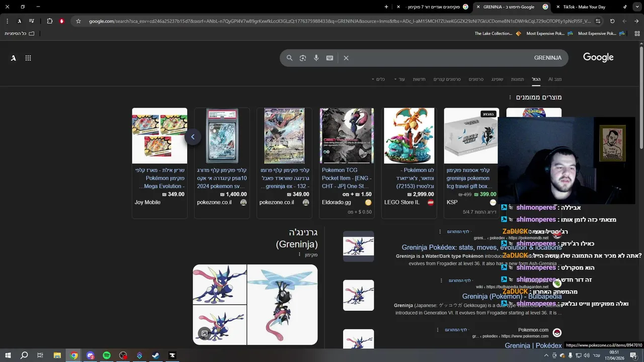This screenshot has height=362, width=644.
Task: Open the Chrome three-dot menu
Action: 7,21
